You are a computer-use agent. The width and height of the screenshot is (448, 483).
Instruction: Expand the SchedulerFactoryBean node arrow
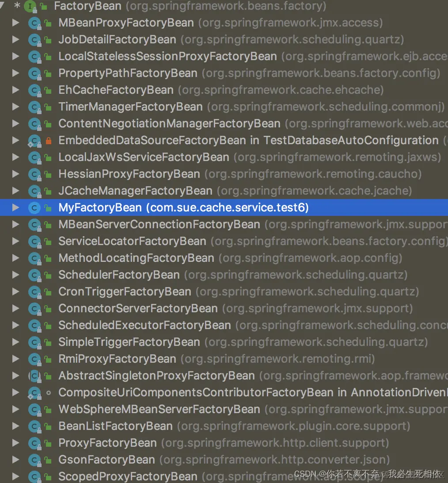tap(15, 275)
